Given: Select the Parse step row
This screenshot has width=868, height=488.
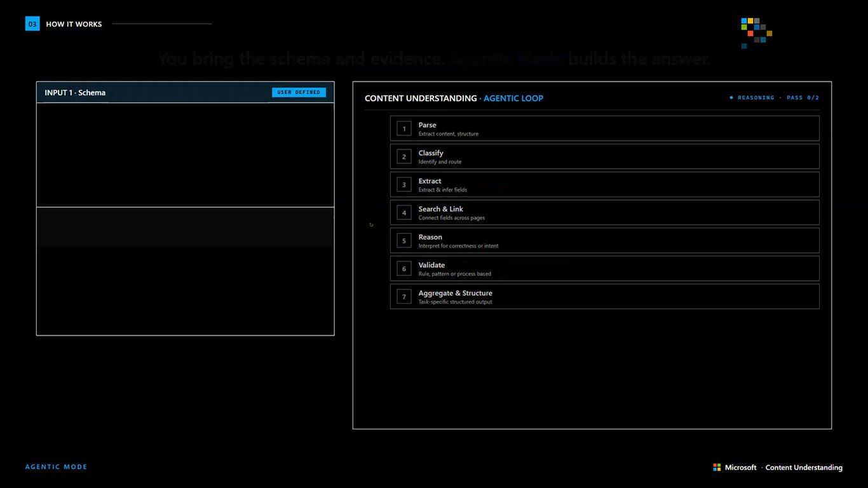Looking at the screenshot, I should click(x=604, y=128).
